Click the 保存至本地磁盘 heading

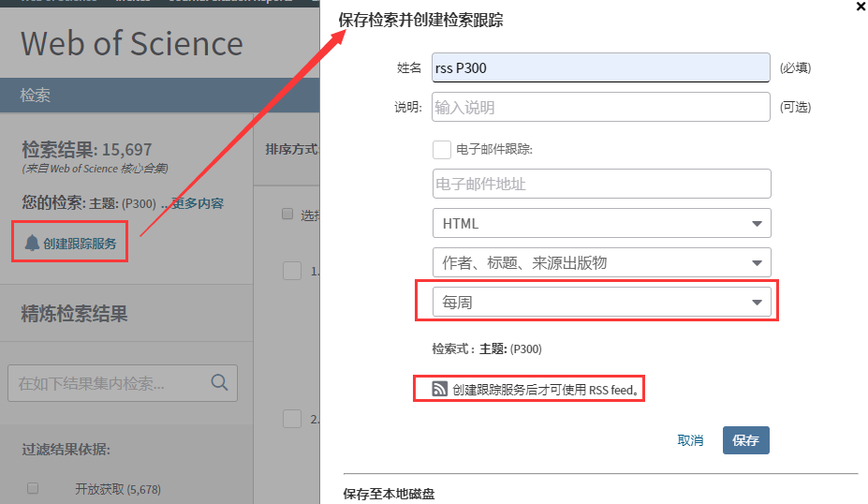[x=390, y=494]
